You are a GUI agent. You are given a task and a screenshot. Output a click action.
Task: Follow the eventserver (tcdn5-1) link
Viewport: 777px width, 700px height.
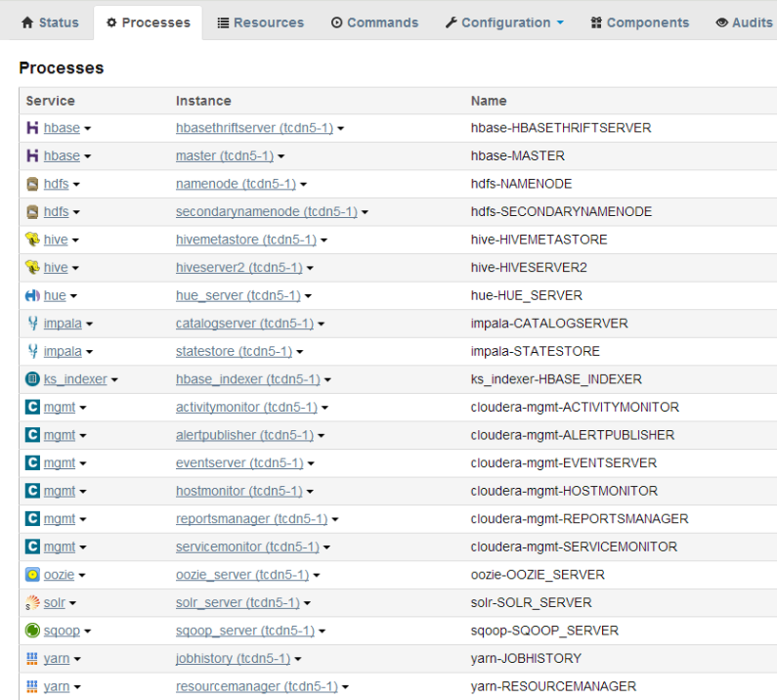239,463
